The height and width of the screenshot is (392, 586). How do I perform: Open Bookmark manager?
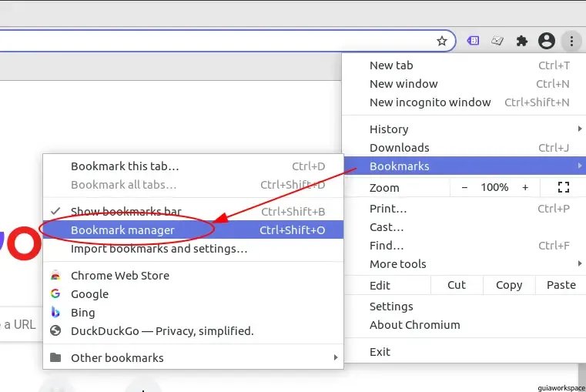pyautogui.click(x=193, y=230)
